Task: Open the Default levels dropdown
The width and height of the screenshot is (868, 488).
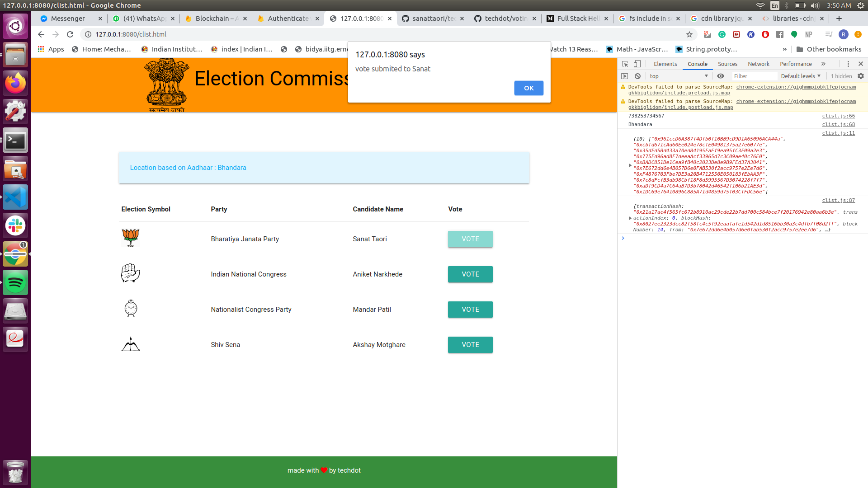Action: pyautogui.click(x=800, y=76)
